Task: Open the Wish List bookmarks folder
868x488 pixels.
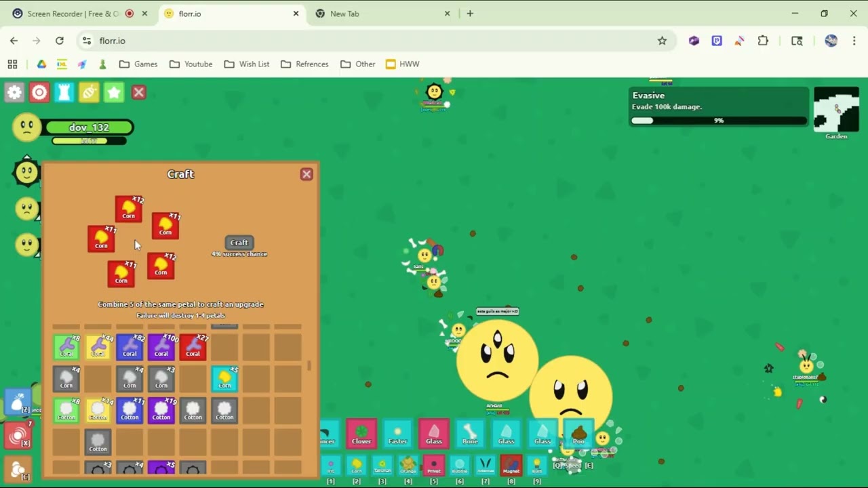Action: click(247, 64)
